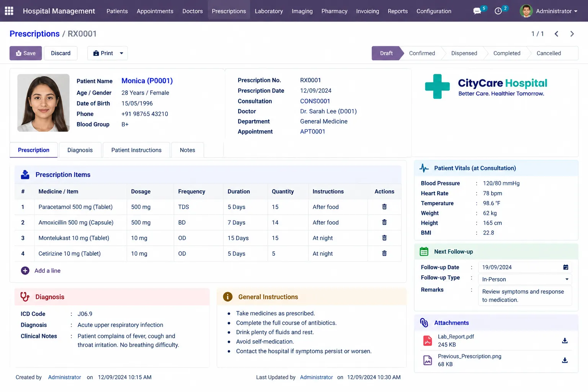Screen dimensions: 588x392
Task: Set status to Cancelled
Action: [549, 53]
